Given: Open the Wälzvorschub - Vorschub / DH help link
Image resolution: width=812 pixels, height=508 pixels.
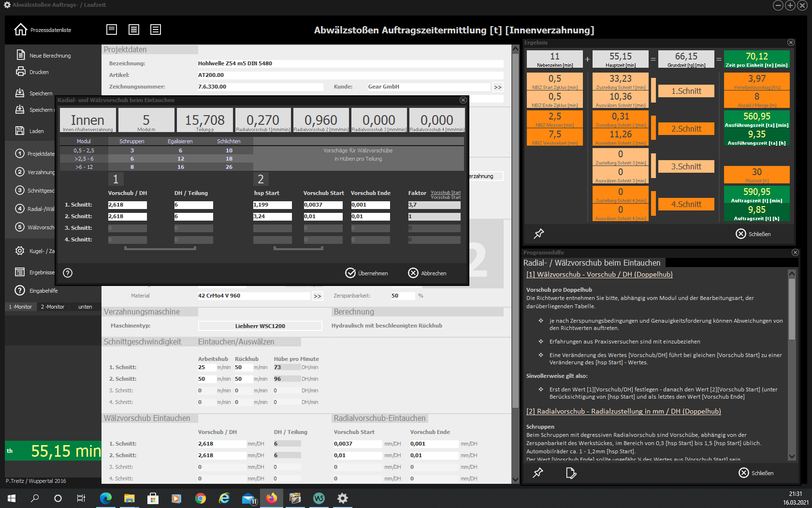Looking at the screenshot, I should point(599,274).
